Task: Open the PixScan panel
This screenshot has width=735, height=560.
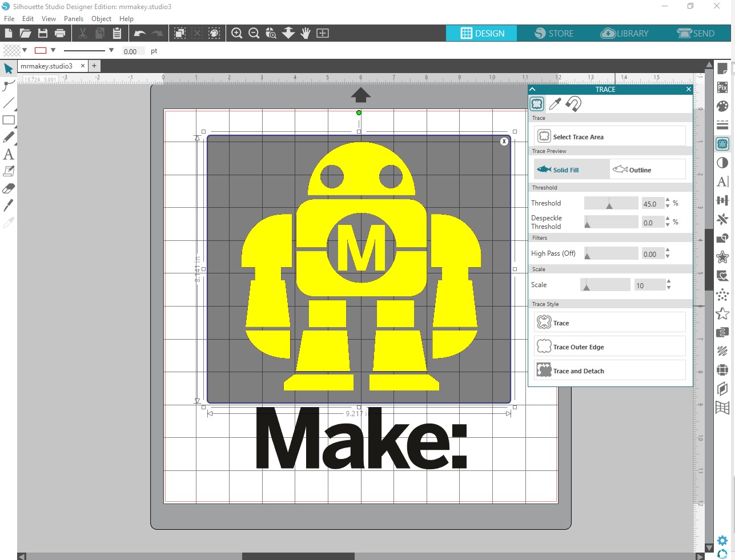Action: click(x=722, y=87)
